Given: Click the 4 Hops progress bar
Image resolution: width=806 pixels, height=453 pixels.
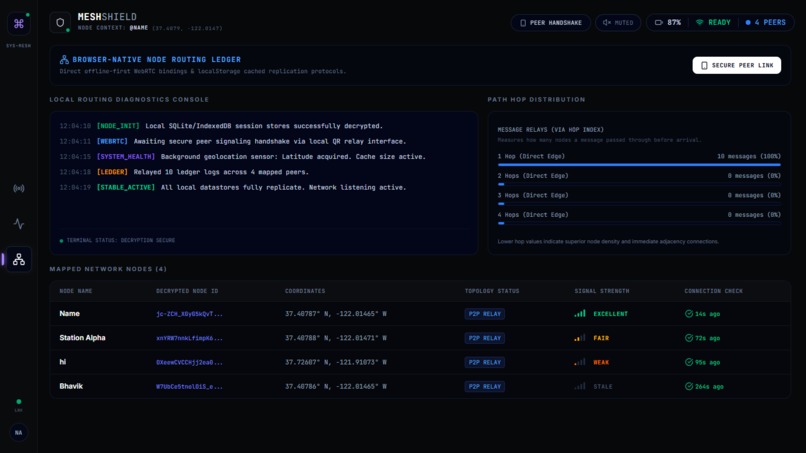Looking at the screenshot, I should pos(639,223).
